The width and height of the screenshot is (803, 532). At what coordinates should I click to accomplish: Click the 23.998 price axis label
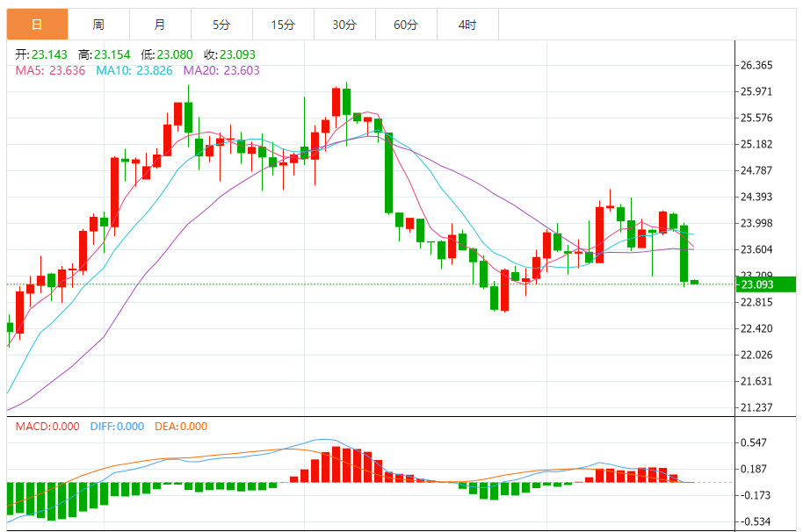[x=756, y=224]
